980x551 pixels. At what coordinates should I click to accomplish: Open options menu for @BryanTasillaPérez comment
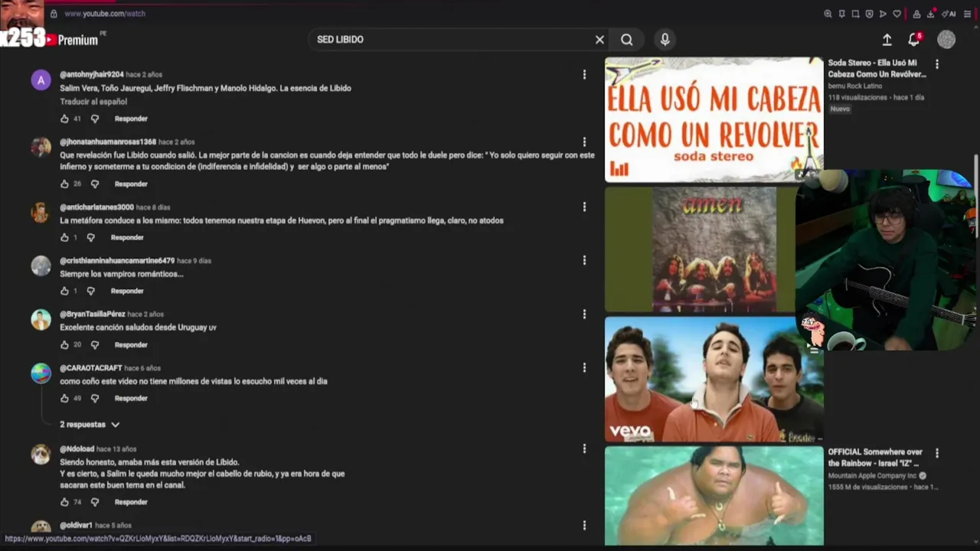click(584, 314)
